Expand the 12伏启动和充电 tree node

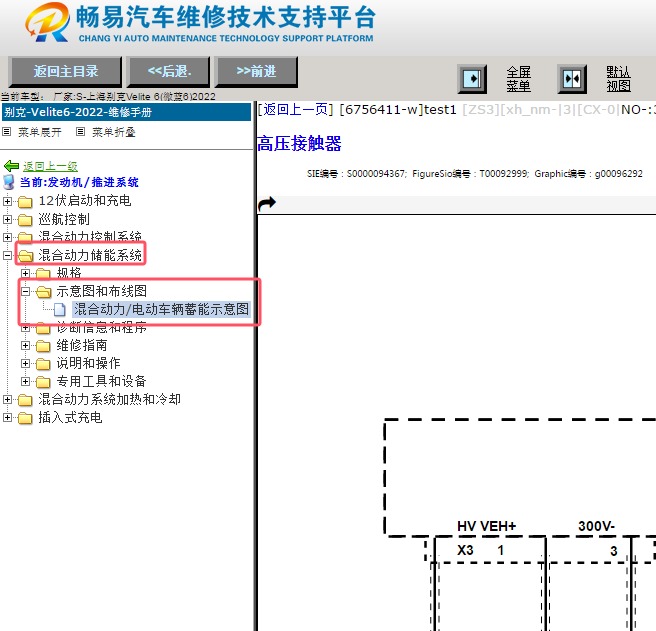tap(7, 201)
